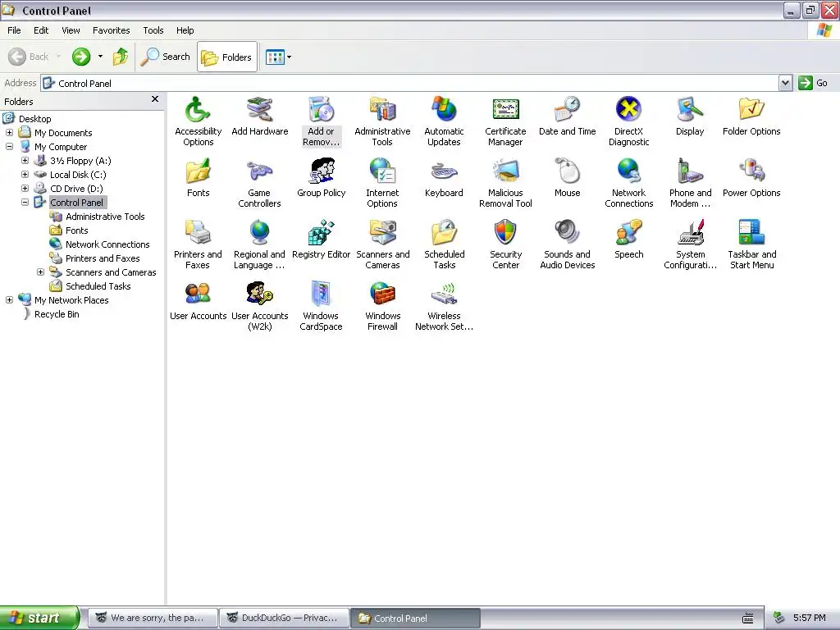
Task: Click the Control Panel address field
Action: coord(410,83)
